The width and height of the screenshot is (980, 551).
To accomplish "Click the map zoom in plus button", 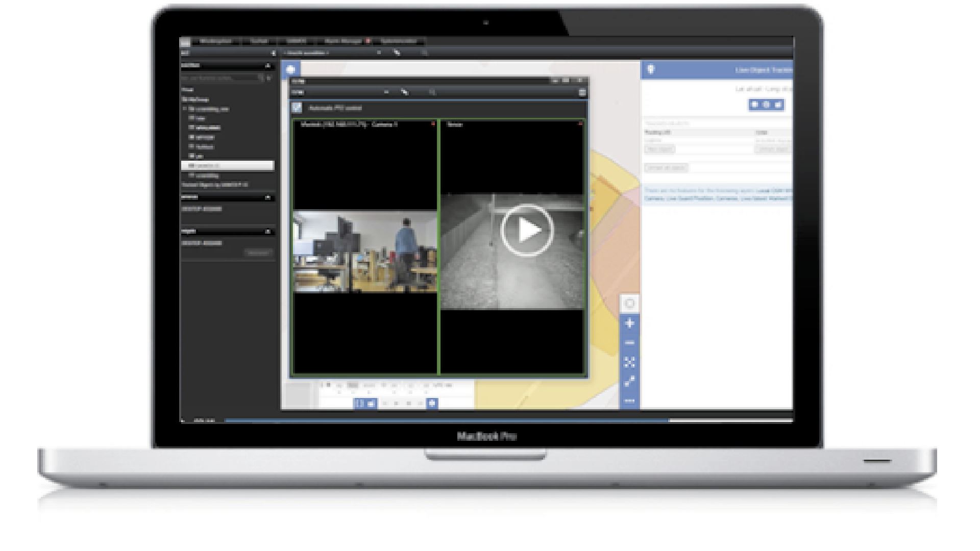I will point(629,323).
